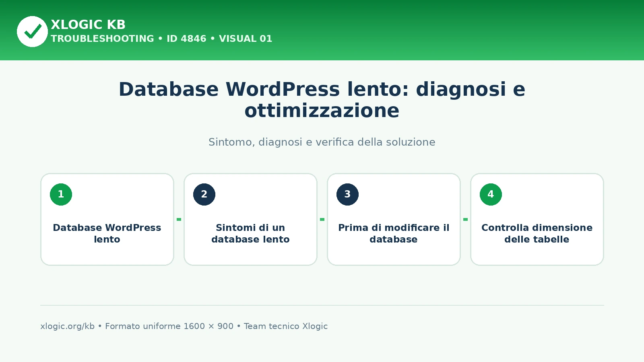This screenshot has height=362, width=644.
Task: Select the XLOGIC KB header title
Action: 88,25
